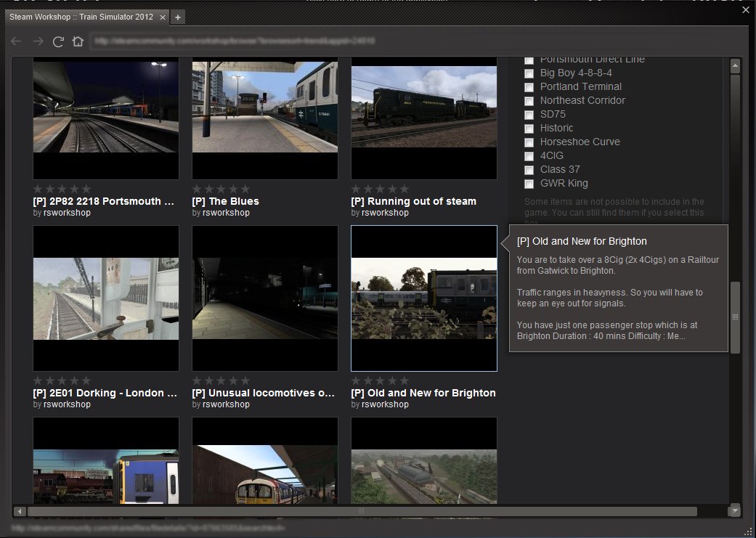
Task: Tick the Portland Terminal filter checkbox
Action: tap(529, 87)
